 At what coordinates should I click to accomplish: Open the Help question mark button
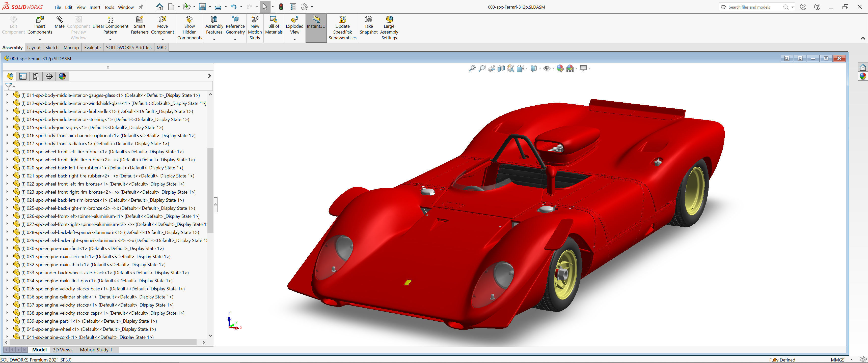817,7
